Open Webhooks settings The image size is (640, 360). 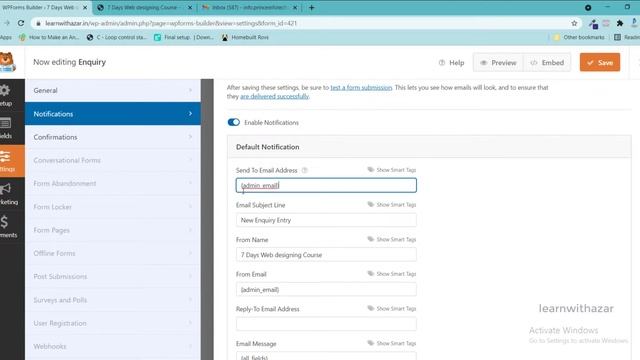tap(113, 347)
